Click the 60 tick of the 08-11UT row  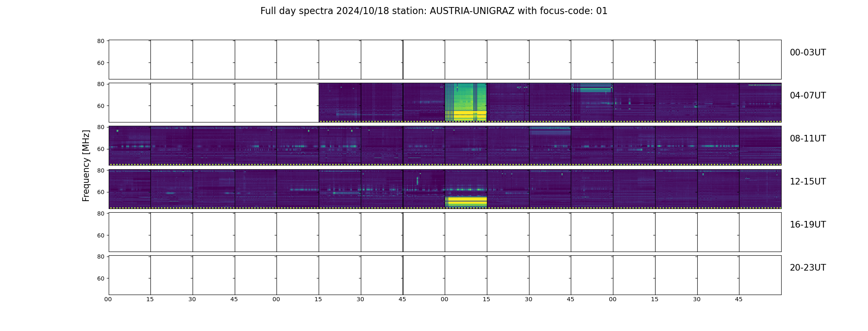[100, 149]
